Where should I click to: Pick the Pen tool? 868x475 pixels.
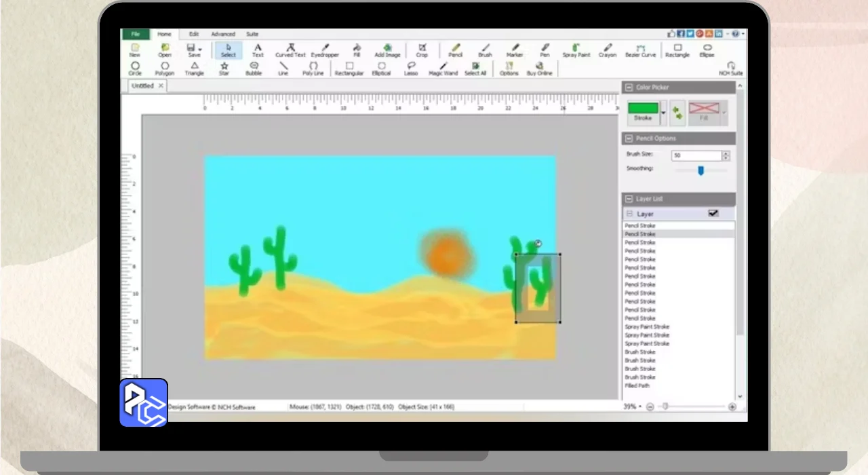[x=545, y=50]
